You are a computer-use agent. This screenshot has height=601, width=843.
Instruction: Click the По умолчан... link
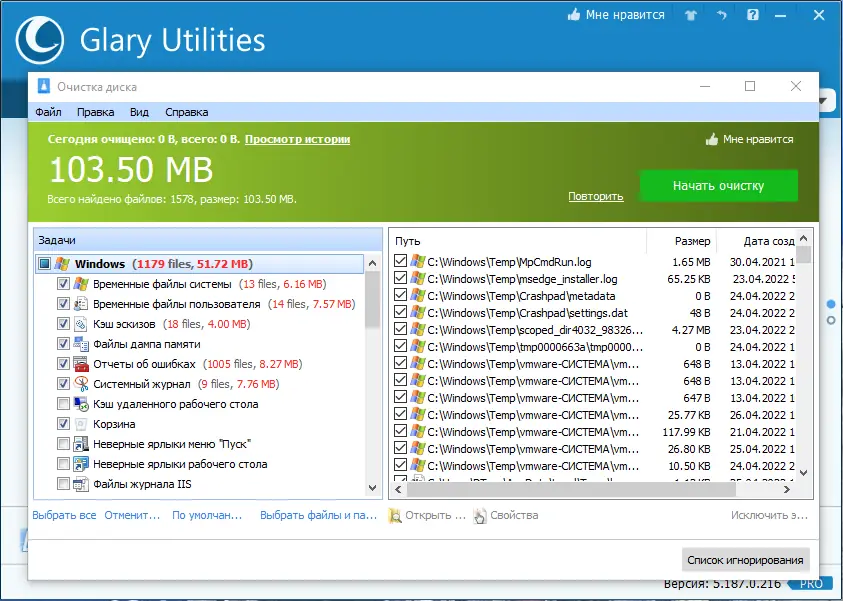[x=207, y=516]
